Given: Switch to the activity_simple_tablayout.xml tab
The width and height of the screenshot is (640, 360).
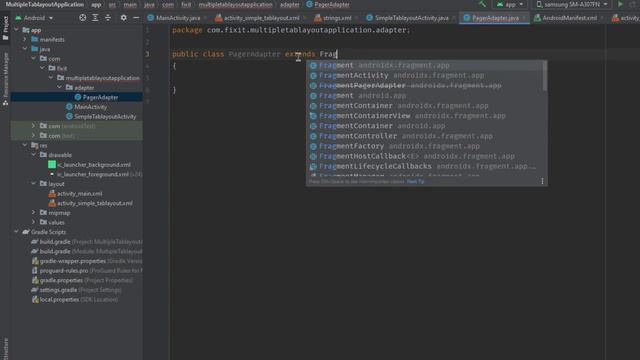Looking at the screenshot, I should (x=260, y=18).
